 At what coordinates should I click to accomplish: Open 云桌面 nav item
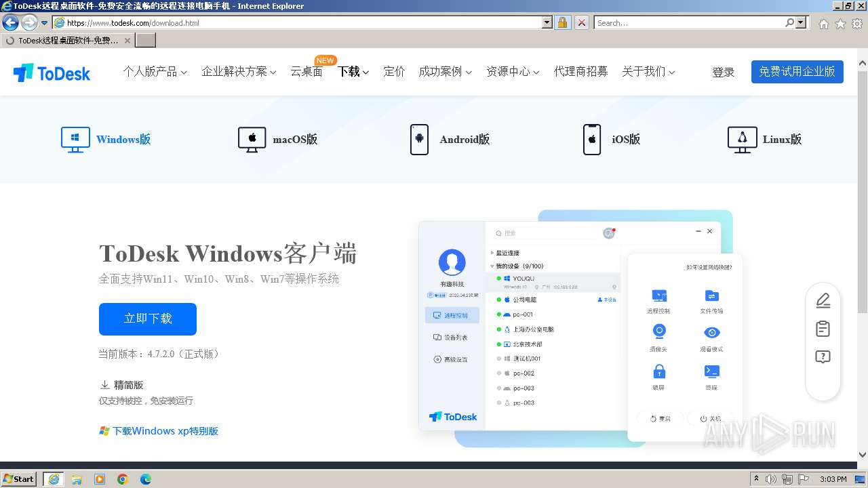307,71
